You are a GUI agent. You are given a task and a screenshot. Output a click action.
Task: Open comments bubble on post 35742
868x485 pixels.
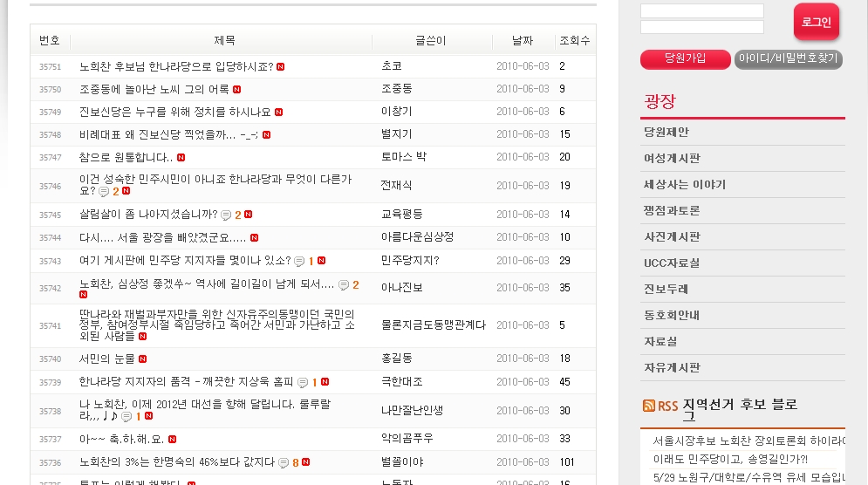pos(344,285)
